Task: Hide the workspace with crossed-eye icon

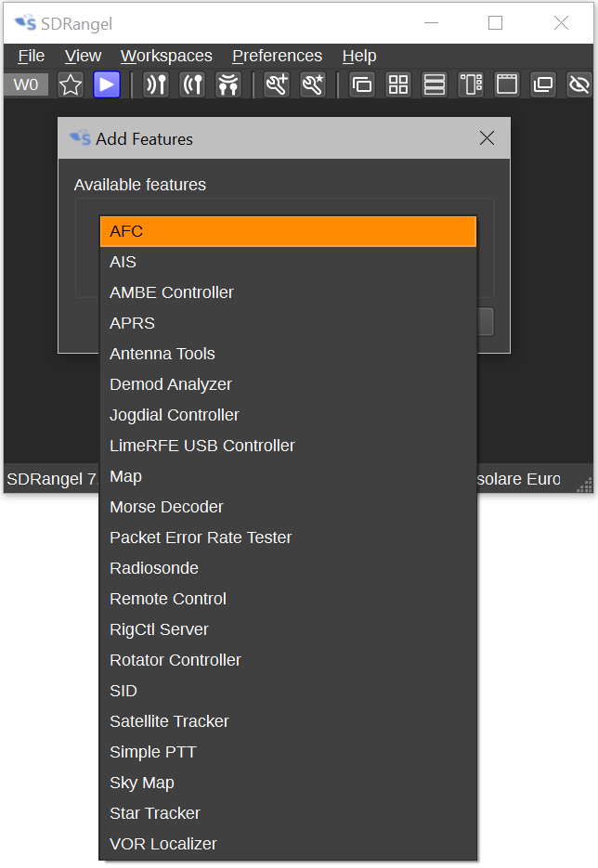Action: pos(579,84)
